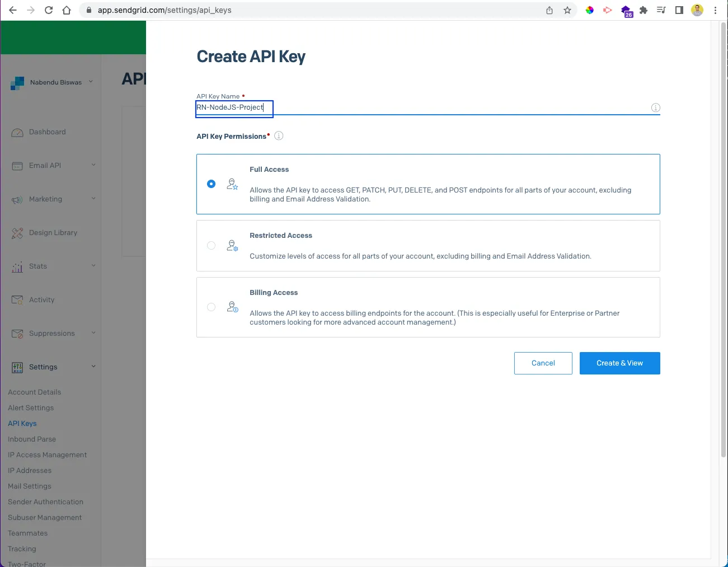The image size is (728, 567).
Task: Click the Cancel button
Action: 543,363
